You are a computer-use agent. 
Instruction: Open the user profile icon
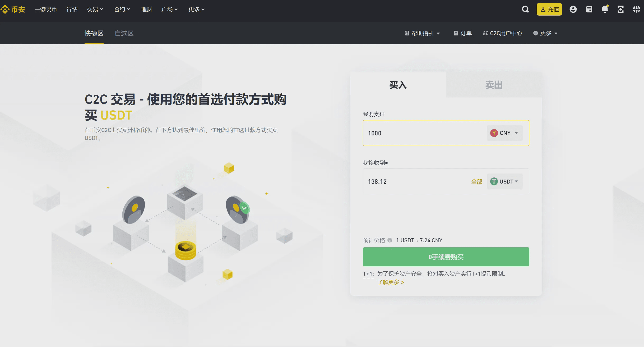(x=573, y=9)
